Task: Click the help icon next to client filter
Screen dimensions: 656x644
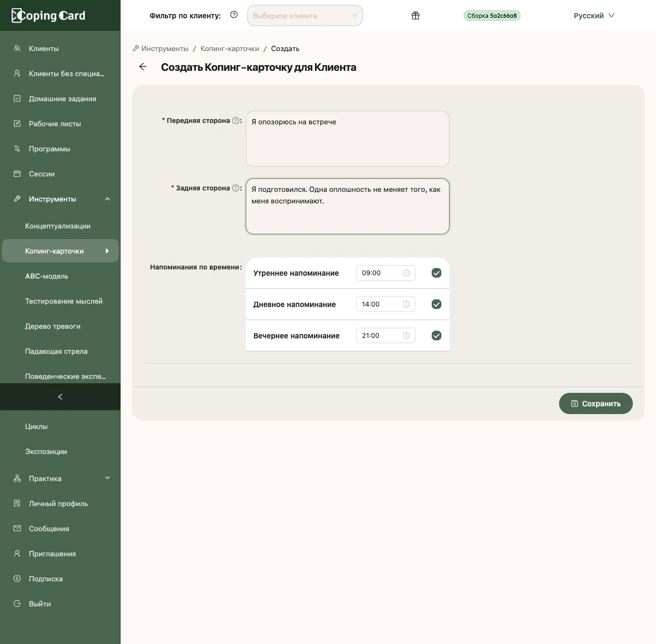Action: [x=234, y=15]
